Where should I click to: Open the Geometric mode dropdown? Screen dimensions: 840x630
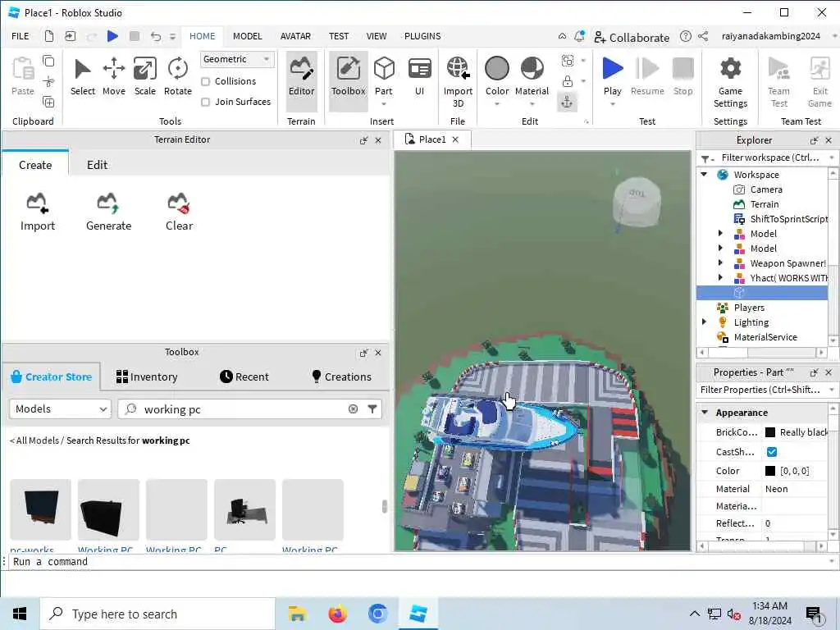click(237, 59)
